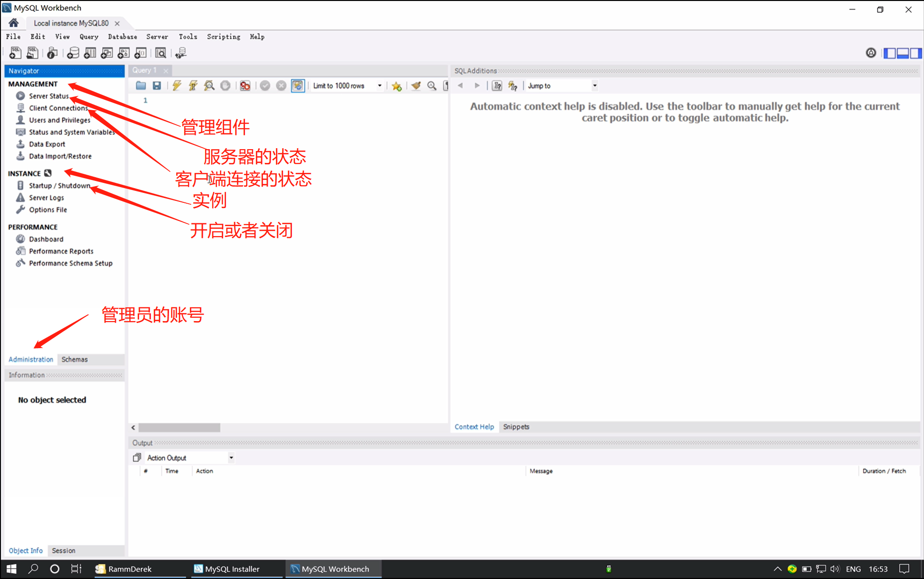This screenshot has height=579, width=924.
Task: Beautify the SQL script with the broom icon
Action: click(x=416, y=85)
